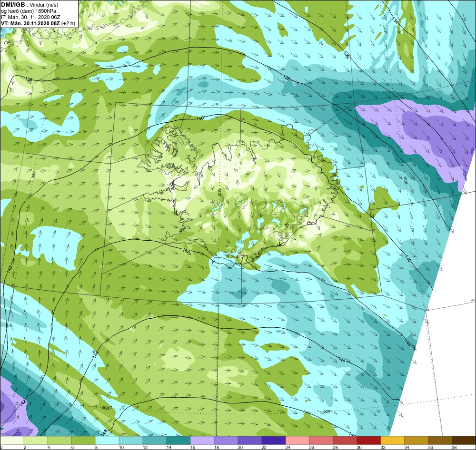Pick the ochre swatch between 34 and 36

pos(416,440)
